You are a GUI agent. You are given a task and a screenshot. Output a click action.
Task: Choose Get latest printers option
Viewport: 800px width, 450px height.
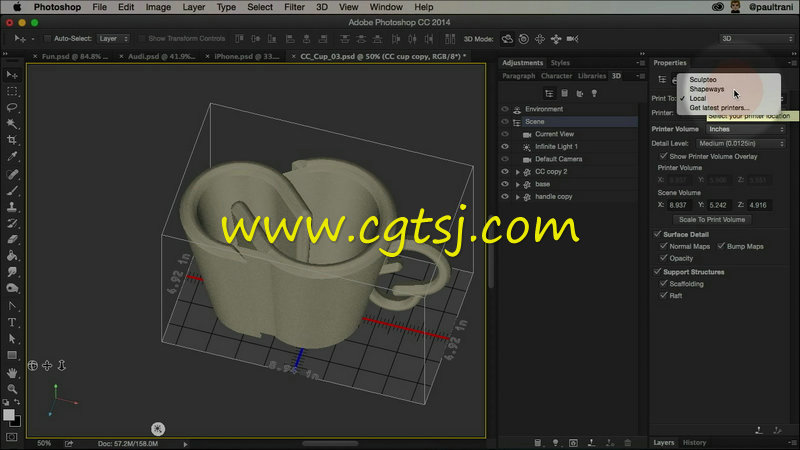click(x=719, y=108)
